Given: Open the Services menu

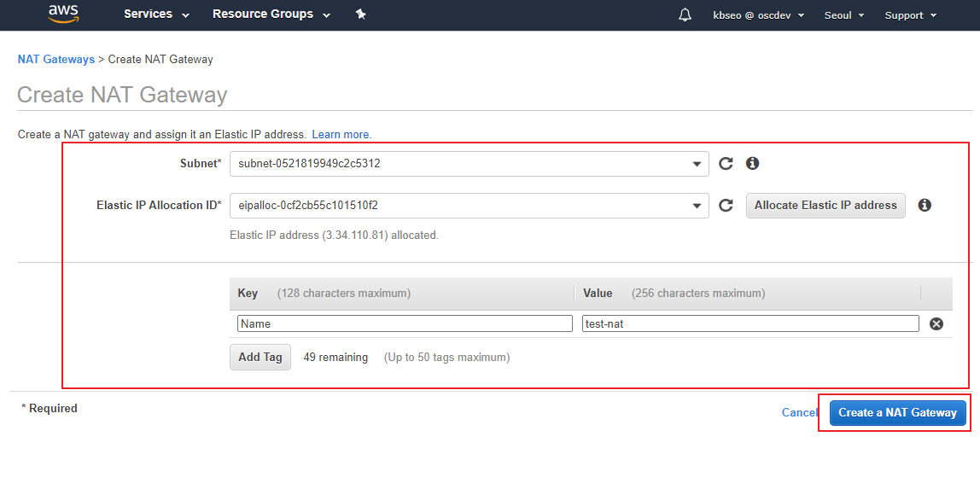Looking at the screenshot, I should tap(156, 15).
